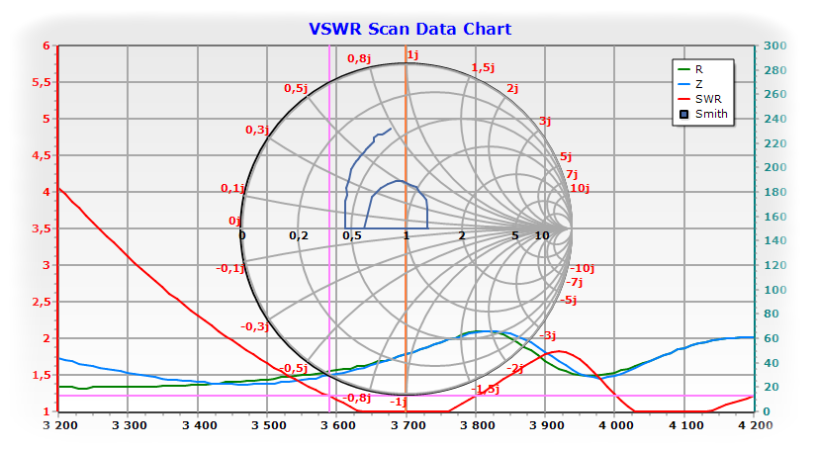This screenshot has height=452, width=816.
Task: Click the Smith chart -1j label
Action: pyautogui.click(x=398, y=402)
